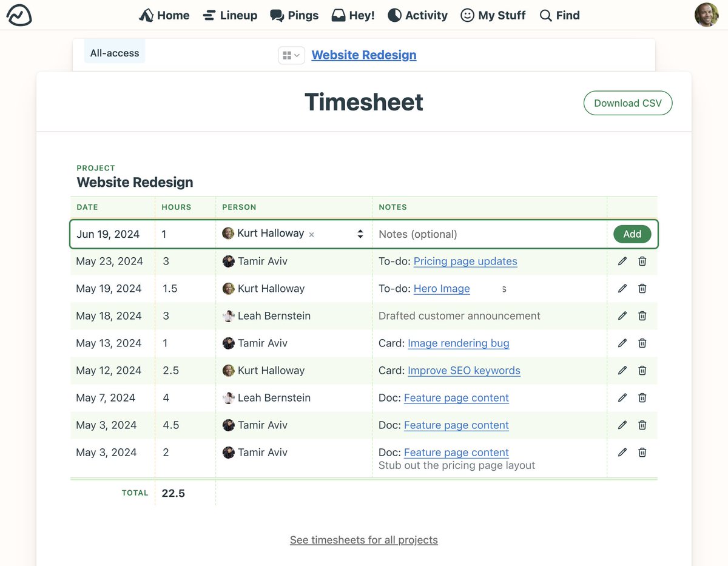Click the Basecamp logo icon
This screenshot has width=728, height=566.
(19, 15)
